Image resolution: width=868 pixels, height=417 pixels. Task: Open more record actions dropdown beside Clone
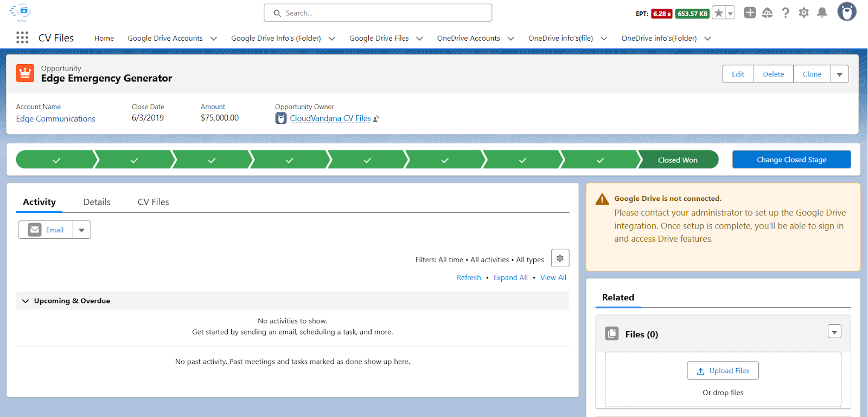(840, 74)
